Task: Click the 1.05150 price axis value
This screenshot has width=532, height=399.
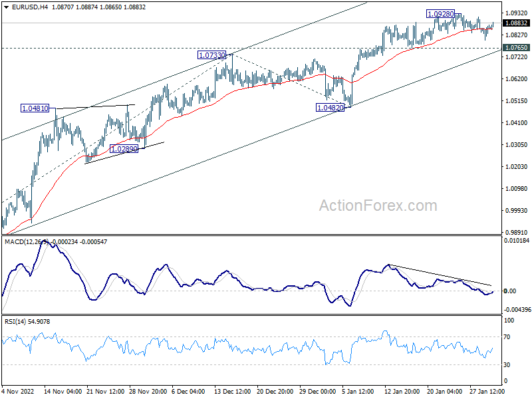Action: (x=517, y=101)
